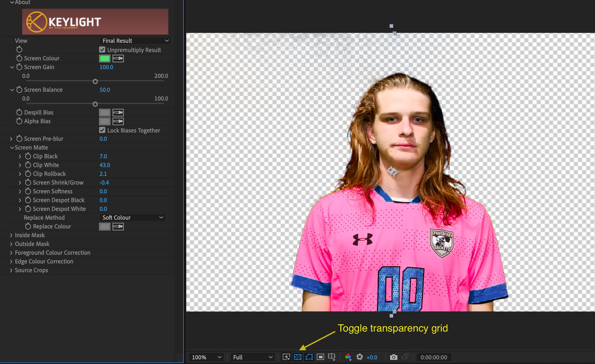Open grid and guide options icon
Viewport: 595px width, 364px height.
332,357
